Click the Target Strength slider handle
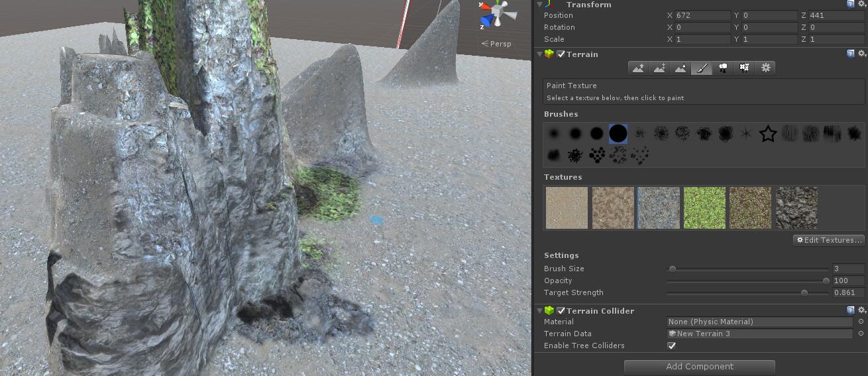The width and height of the screenshot is (868, 376). click(x=804, y=292)
